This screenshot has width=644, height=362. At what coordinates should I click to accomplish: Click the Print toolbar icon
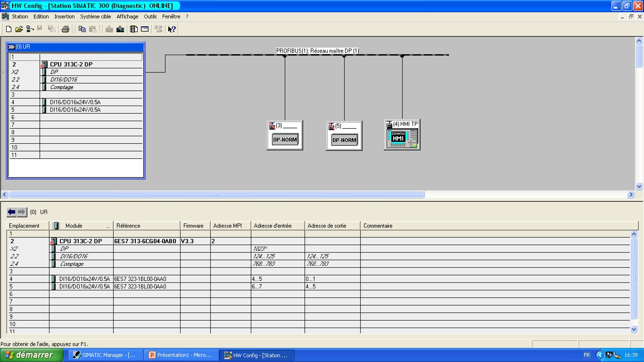click(x=65, y=29)
